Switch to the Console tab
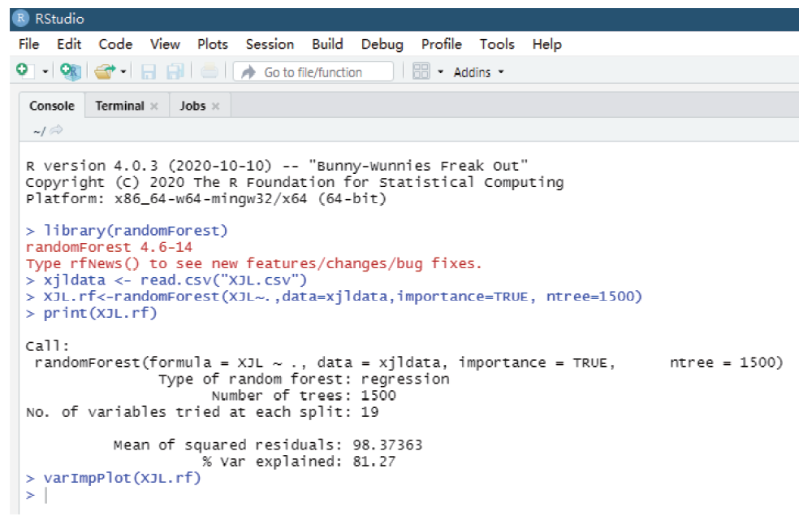Viewport: 812px width, 525px height. pos(52,106)
